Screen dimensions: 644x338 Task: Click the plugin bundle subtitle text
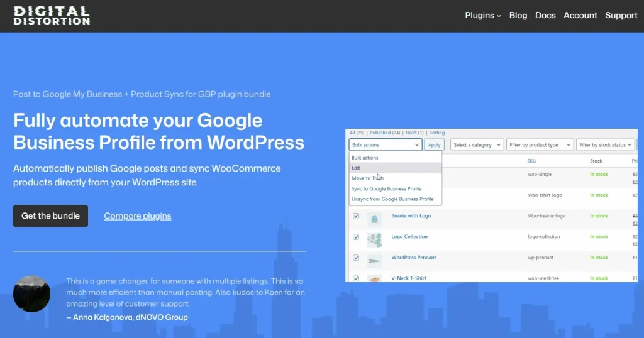[142, 94]
